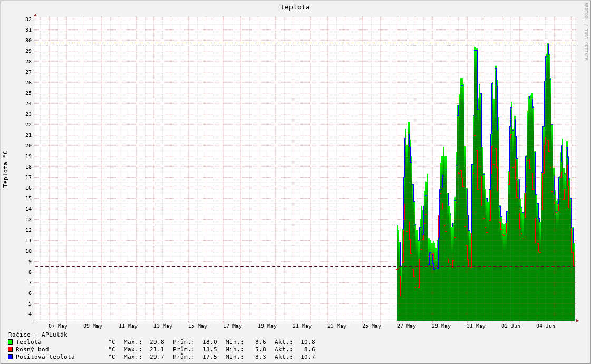
Task: Click the green Teplota legend swatch
Action: click(11, 342)
